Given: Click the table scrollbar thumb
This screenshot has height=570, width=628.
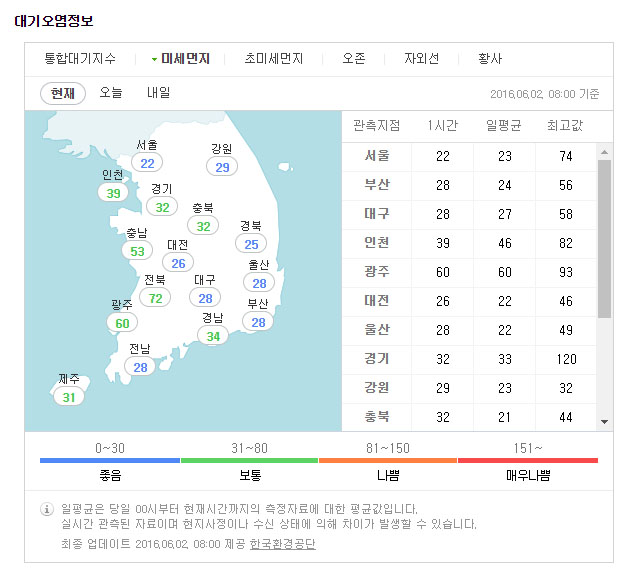Looking at the screenshot, I should coord(604,239).
